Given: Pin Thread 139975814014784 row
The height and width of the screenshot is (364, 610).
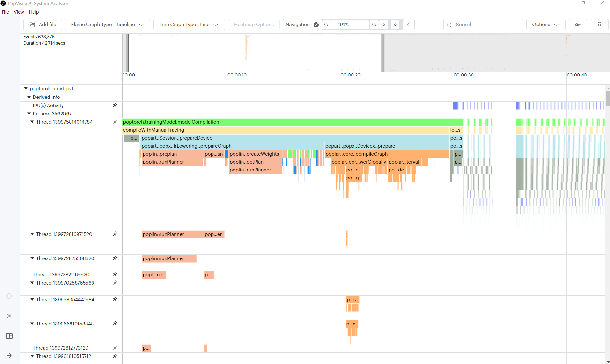Looking at the screenshot, I should click(x=115, y=122).
